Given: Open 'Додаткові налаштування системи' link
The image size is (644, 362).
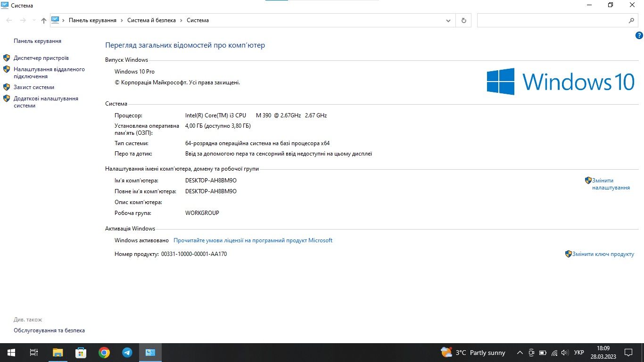Looking at the screenshot, I should pos(46,102).
